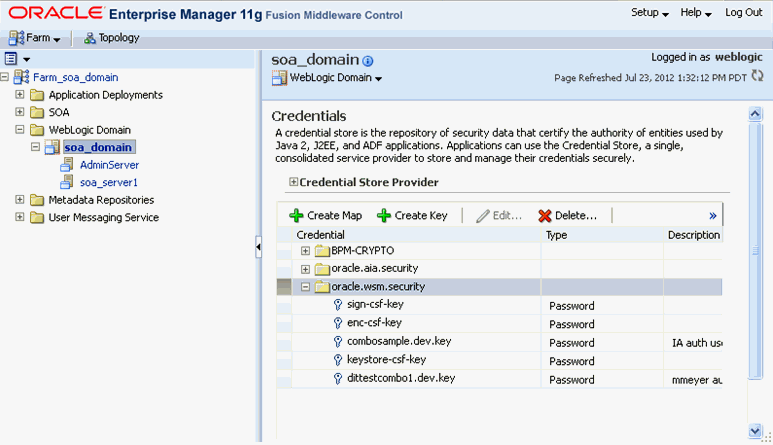The image size is (773, 445).
Task: Expand the oracle.aia.security credential map
Action: 306,269
